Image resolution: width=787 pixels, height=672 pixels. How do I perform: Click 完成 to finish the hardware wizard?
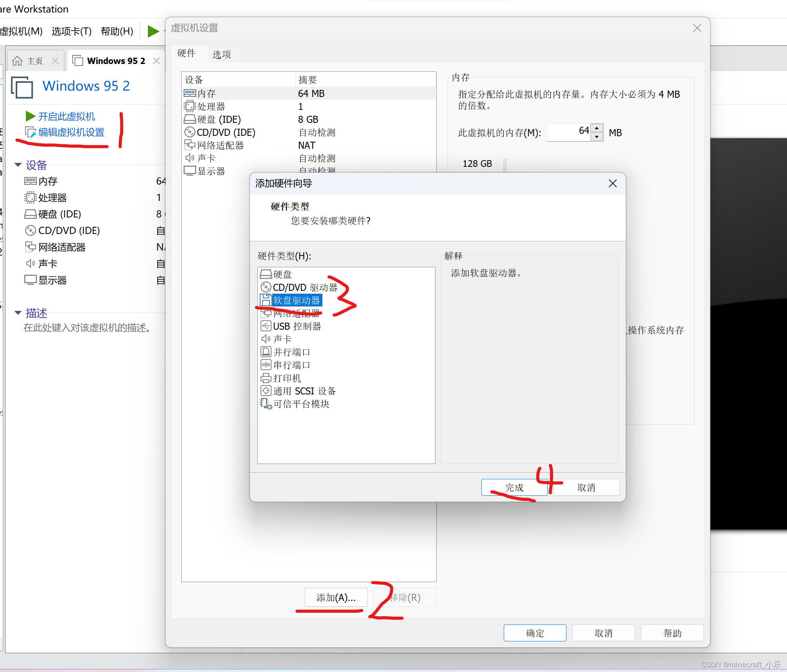[514, 487]
